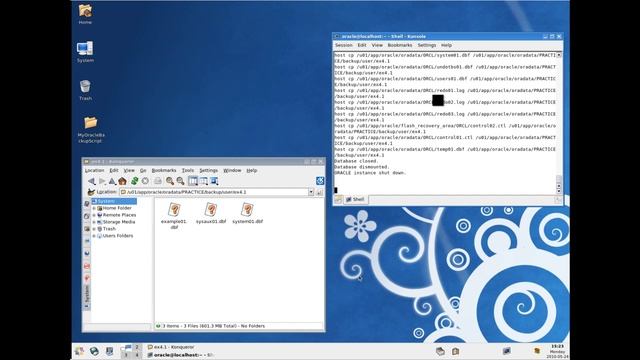This screenshot has height=360, width=640.
Task: Switch to virtual desktop 2 in pager
Action: coord(137,347)
